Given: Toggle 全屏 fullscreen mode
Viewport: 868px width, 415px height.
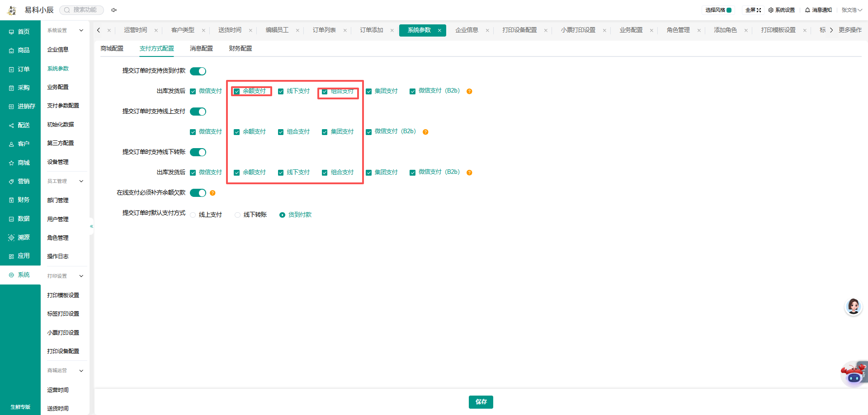Looking at the screenshot, I should coord(753,10).
